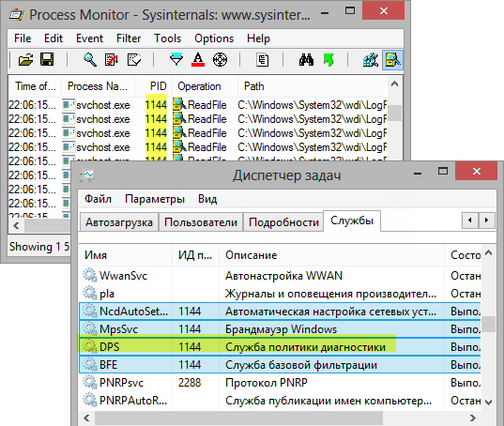Sort services by the Описание column header
Screen dimensions: 504x426
(331, 255)
